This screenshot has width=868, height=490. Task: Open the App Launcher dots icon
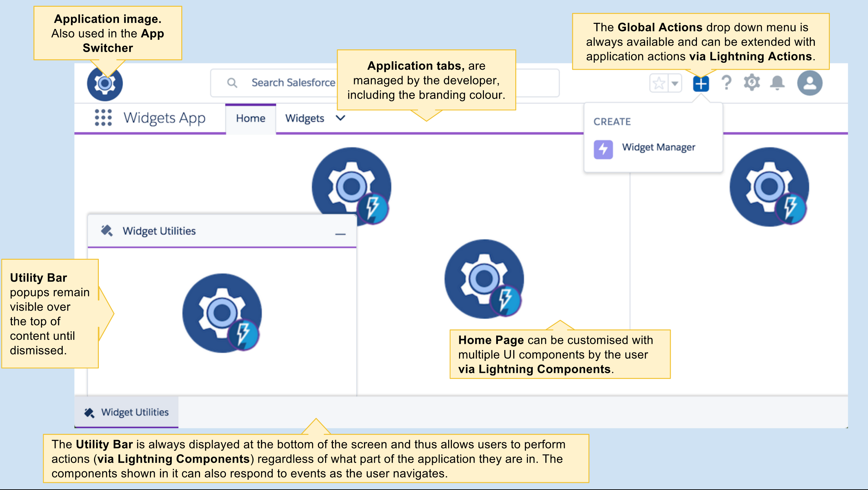click(103, 118)
